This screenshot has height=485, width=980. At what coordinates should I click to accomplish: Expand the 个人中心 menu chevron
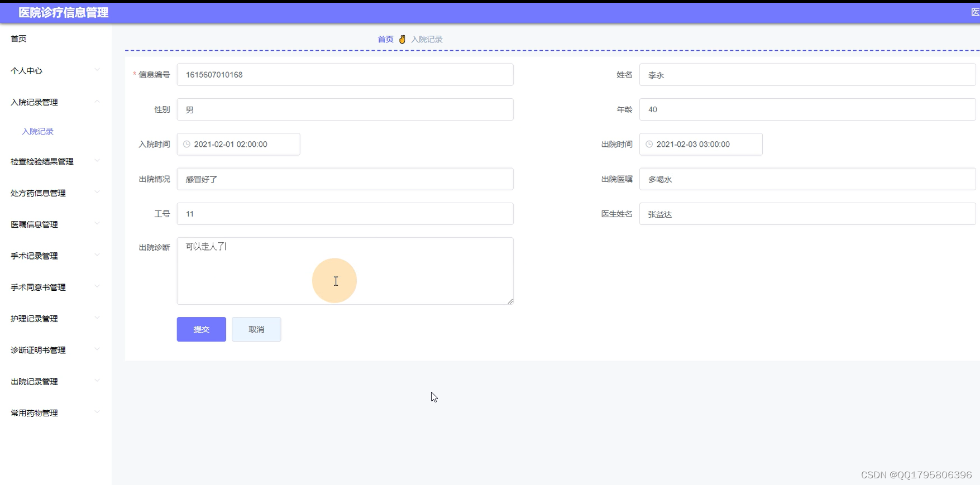pos(97,70)
